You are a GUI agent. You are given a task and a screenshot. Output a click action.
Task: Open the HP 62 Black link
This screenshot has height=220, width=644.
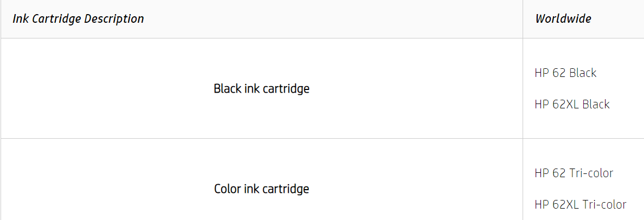click(565, 73)
